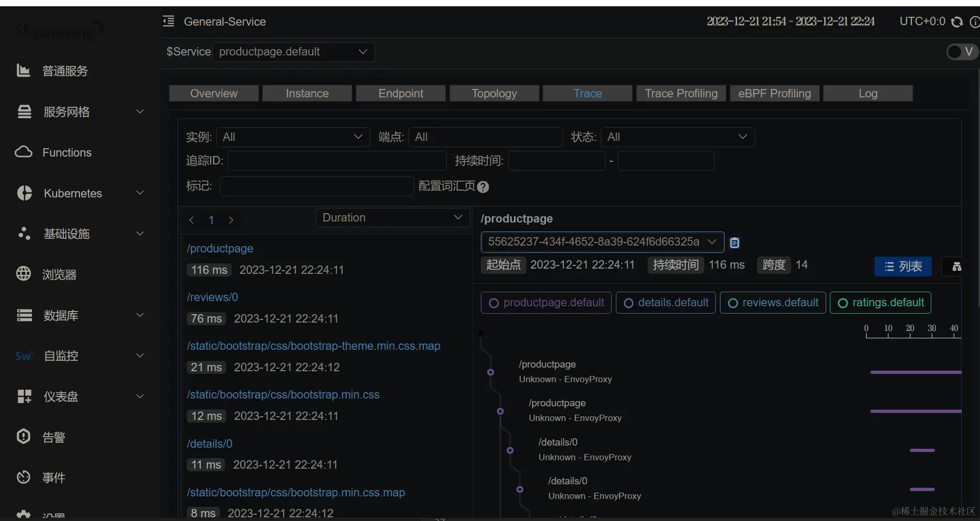Viewport: 980px width, 521px height.
Task: Click the first /details/0 span duration bar
Action: coord(922,450)
